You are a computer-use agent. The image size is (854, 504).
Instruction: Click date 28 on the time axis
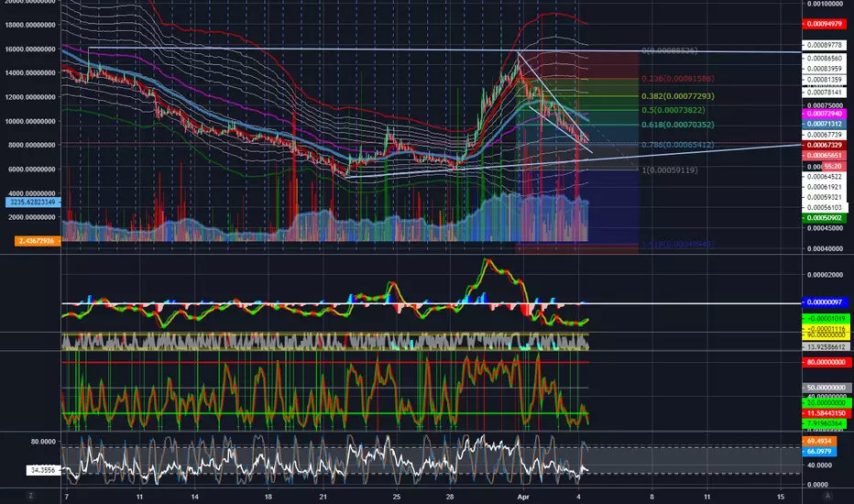click(x=450, y=497)
